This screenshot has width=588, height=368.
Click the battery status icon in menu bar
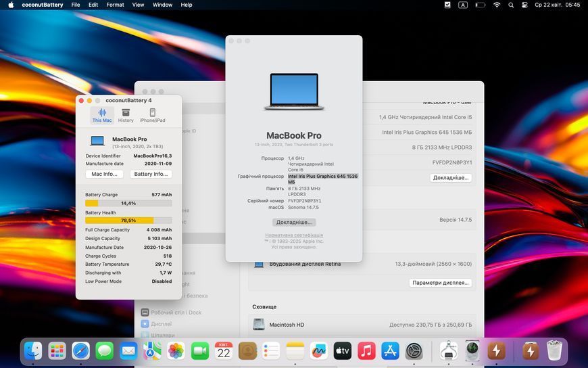pyautogui.click(x=481, y=5)
